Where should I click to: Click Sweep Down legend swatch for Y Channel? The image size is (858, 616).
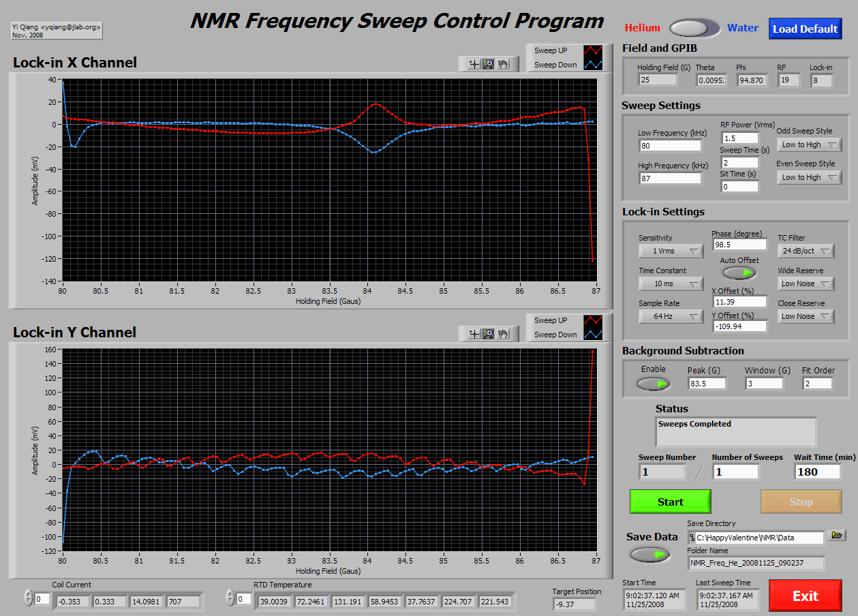(594, 335)
